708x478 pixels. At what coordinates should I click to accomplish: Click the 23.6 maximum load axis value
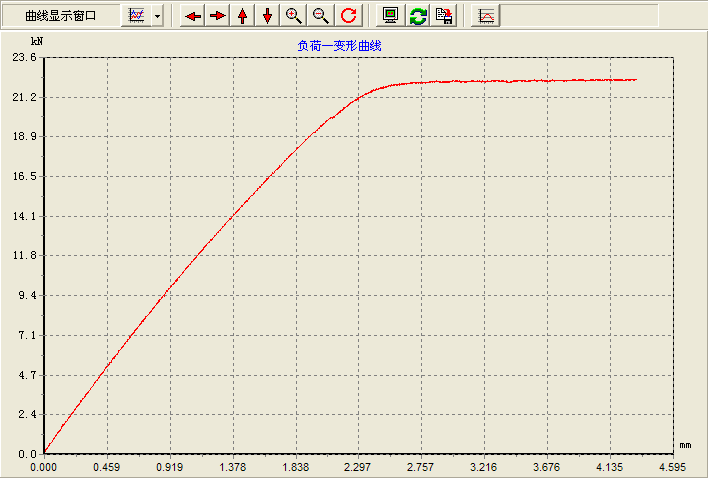24,57
